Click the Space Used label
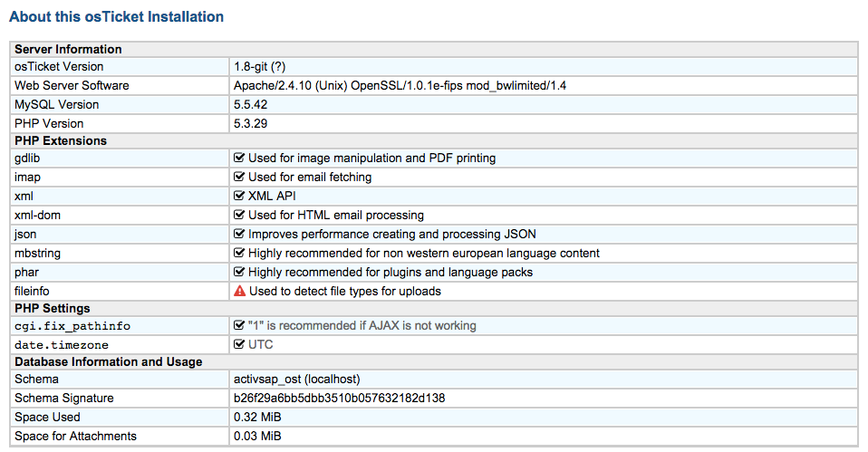The width and height of the screenshot is (868, 452). point(47,418)
